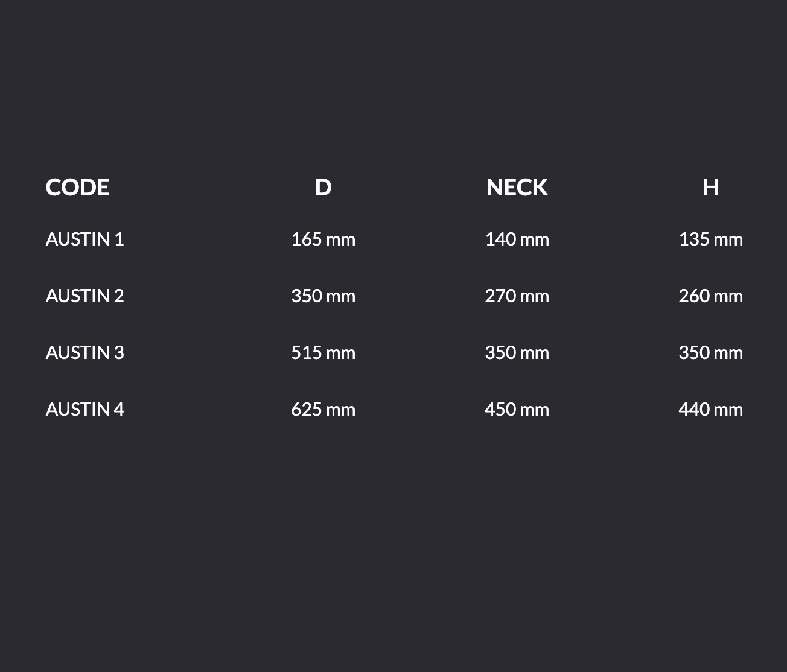Click AUSTIN 3's NECK value of 350 mm
The width and height of the screenshot is (787, 672).
517,353
